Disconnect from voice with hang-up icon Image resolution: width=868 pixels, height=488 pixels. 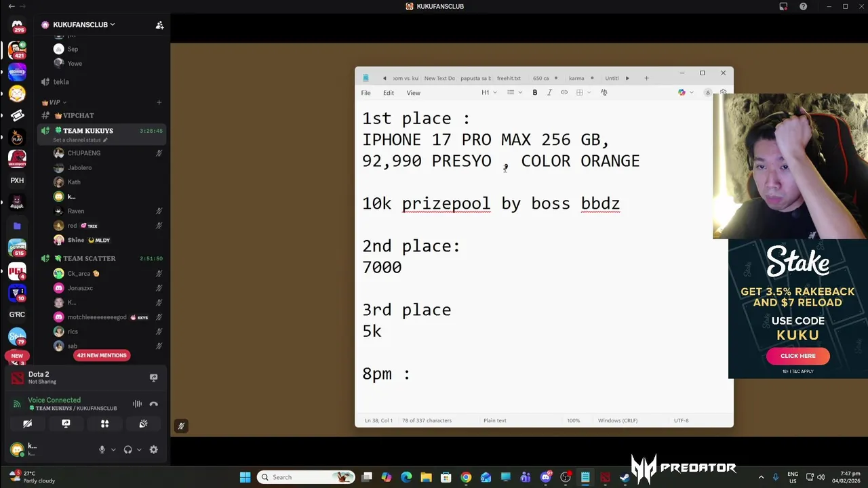click(153, 404)
